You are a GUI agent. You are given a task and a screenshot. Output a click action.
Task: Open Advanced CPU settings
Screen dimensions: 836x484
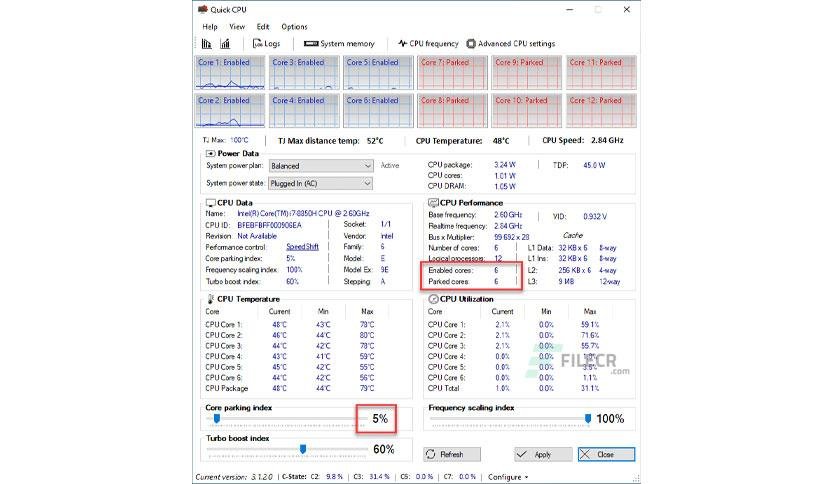(511, 44)
